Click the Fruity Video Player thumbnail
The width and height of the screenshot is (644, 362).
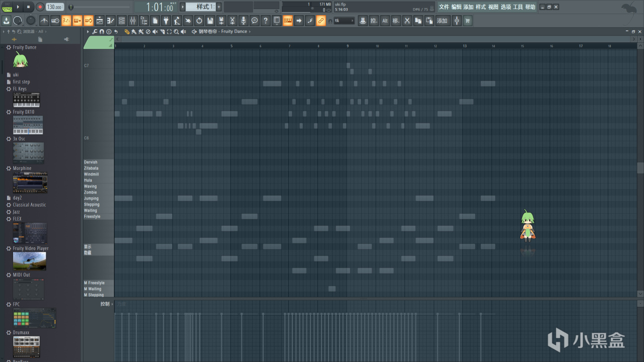point(29,261)
